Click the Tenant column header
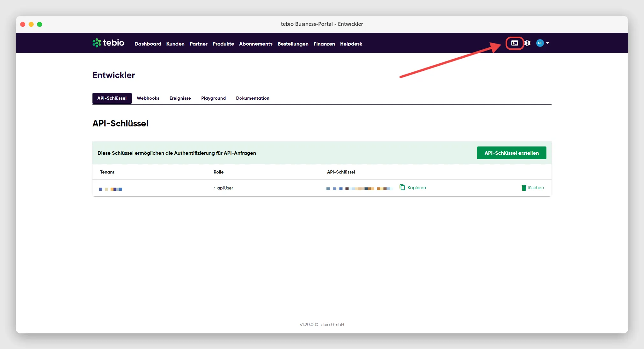The height and width of the screenshot is (349, 644). pyautogui.click(x=107, y=172)
